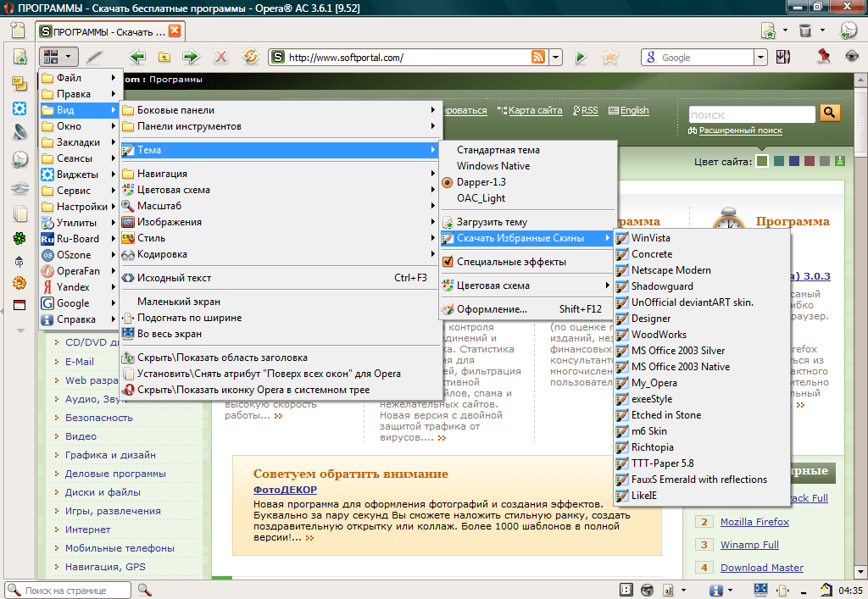
Task: Open the Download Master link
Action: click(762, 568)
